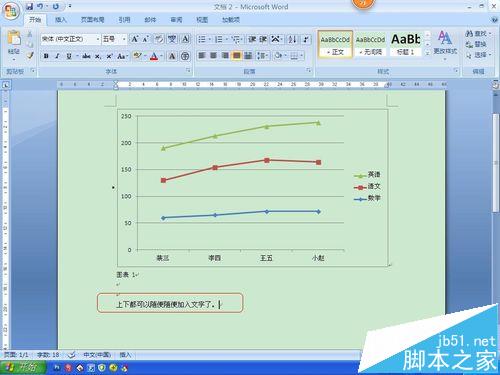Click the Select button in Editing group

click(479, 55)
